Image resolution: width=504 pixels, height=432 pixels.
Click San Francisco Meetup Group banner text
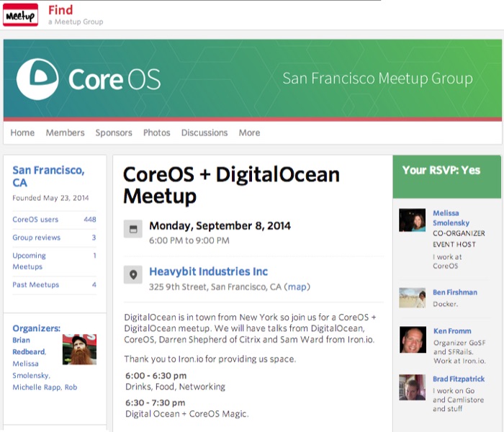pos(378,78)
